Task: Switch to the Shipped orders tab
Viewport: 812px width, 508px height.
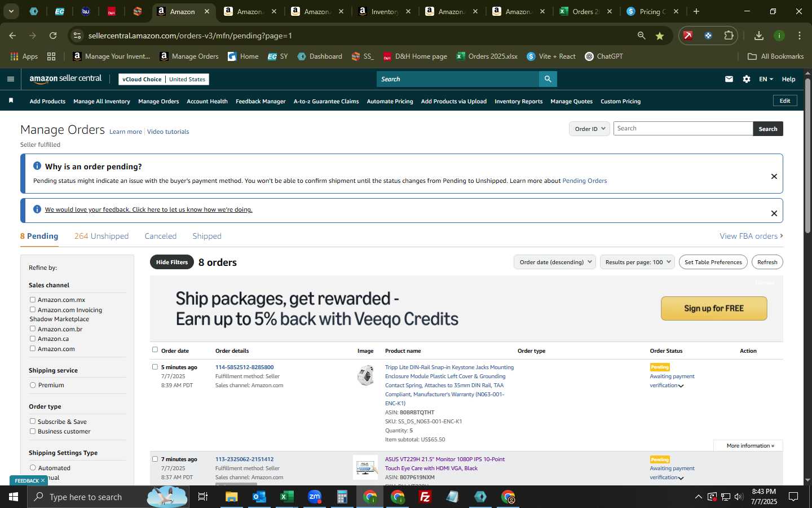Action: click(207, 236)
